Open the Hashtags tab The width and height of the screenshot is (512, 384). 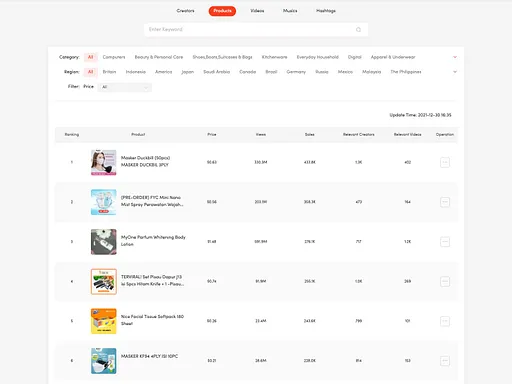point(326,11)
